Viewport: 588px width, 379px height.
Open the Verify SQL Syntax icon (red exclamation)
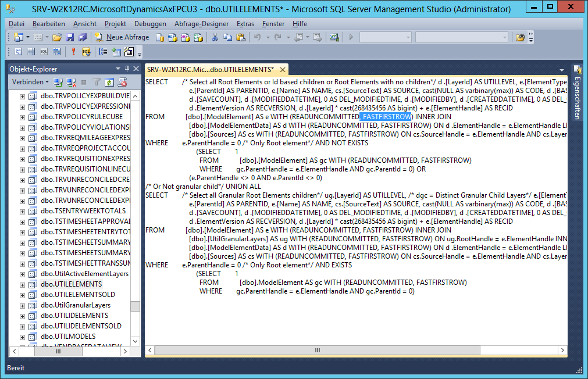tap(73, 51)
